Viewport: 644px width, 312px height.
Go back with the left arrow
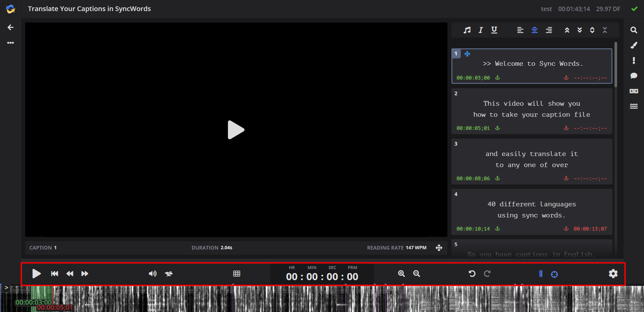coord(11,27)
